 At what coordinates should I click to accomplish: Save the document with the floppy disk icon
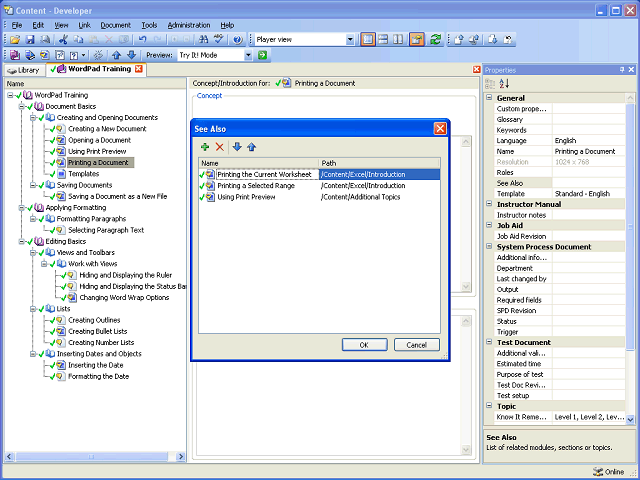pyautogui.click(x=30, y=40)
